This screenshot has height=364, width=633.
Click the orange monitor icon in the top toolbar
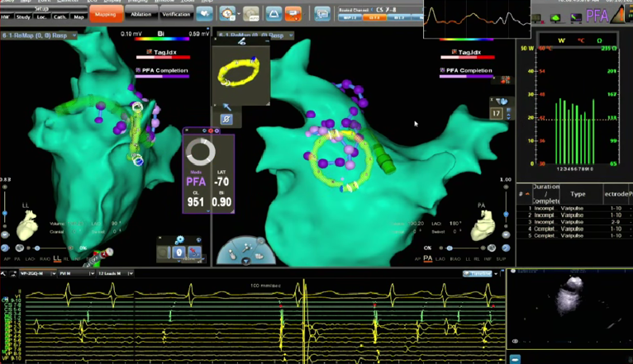coord(292,14)
